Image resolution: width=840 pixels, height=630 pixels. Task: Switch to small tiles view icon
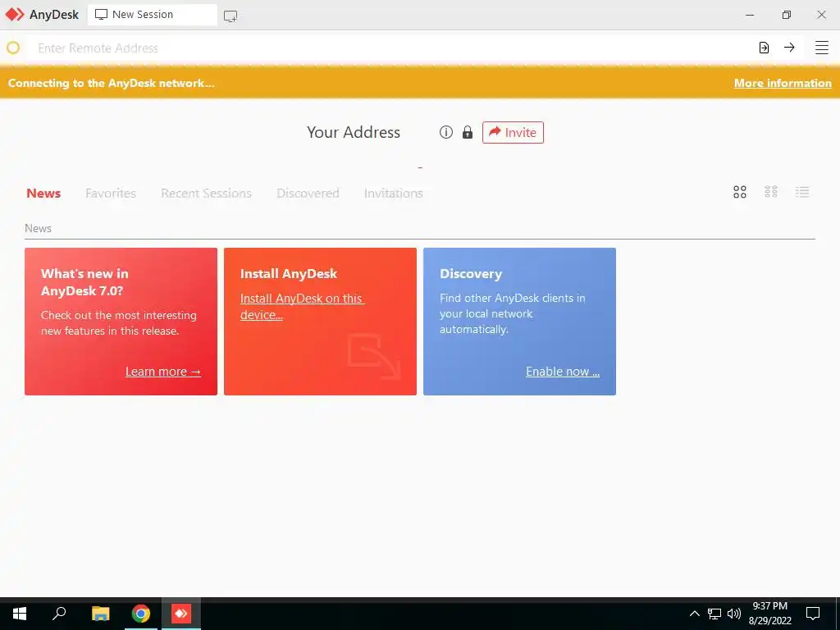click(x=771, y=192)
